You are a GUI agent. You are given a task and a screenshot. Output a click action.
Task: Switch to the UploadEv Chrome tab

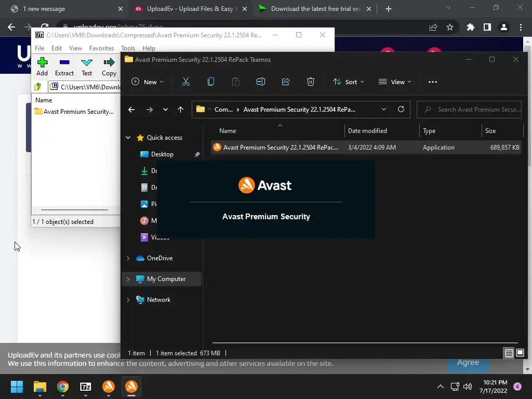[190, 9]
